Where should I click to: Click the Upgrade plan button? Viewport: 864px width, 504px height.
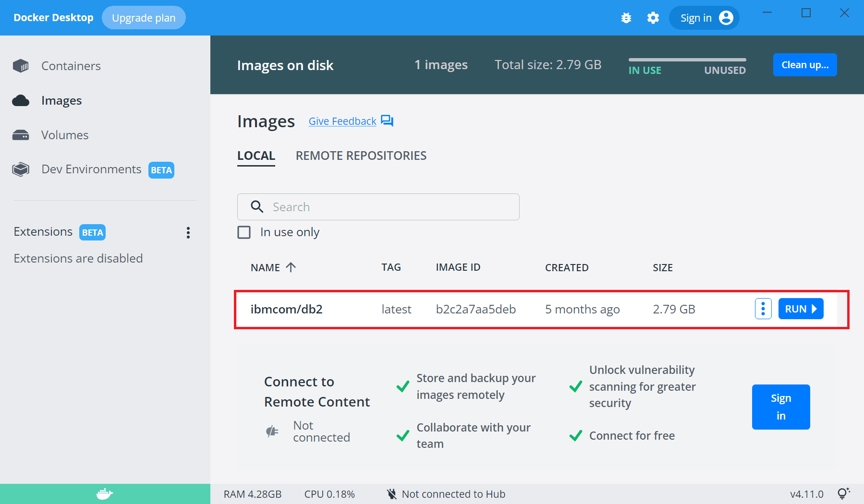144,18
